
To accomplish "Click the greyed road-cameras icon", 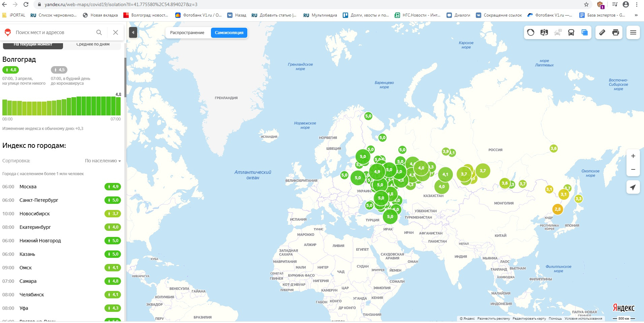I will [558, 32].
